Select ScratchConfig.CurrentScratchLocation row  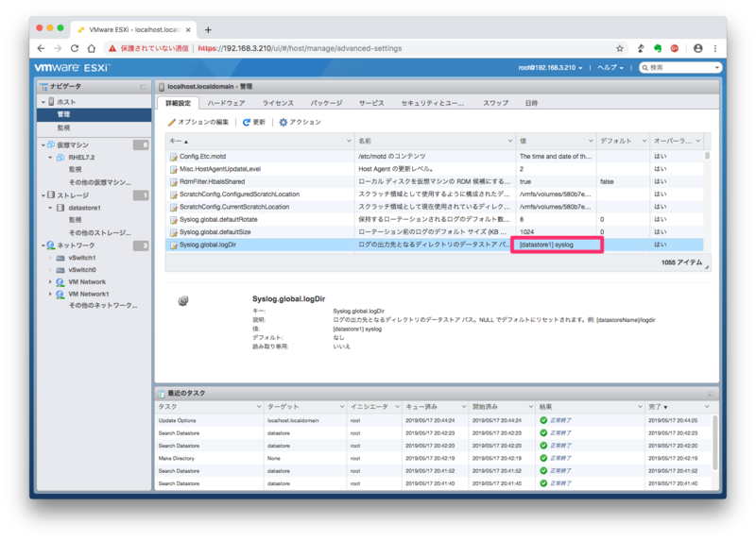(434, 207)
